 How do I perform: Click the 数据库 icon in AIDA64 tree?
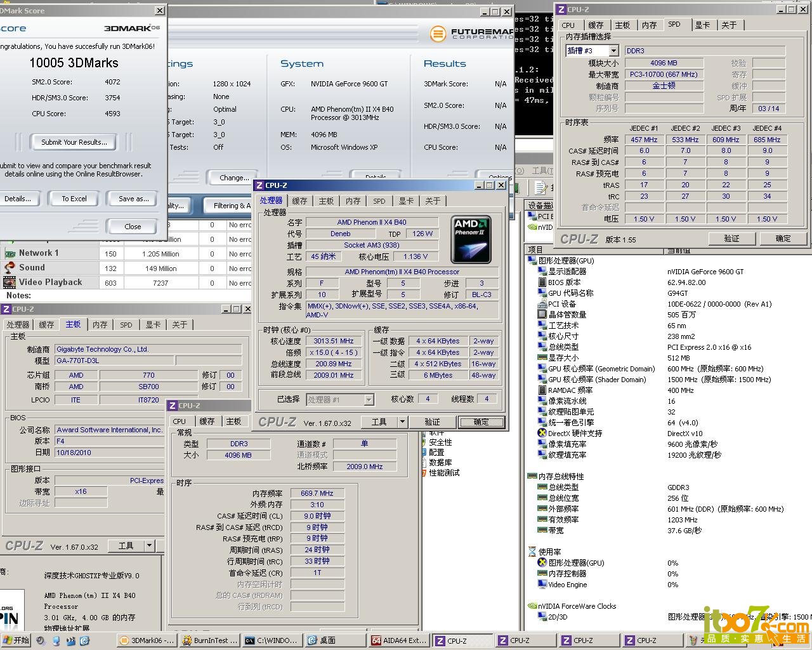(x=424, y=463)
